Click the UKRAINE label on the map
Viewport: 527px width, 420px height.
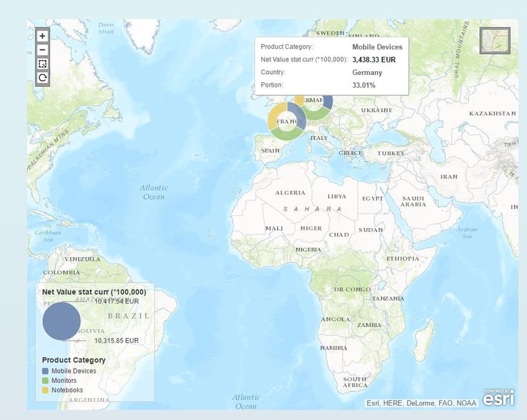(376, 110)
